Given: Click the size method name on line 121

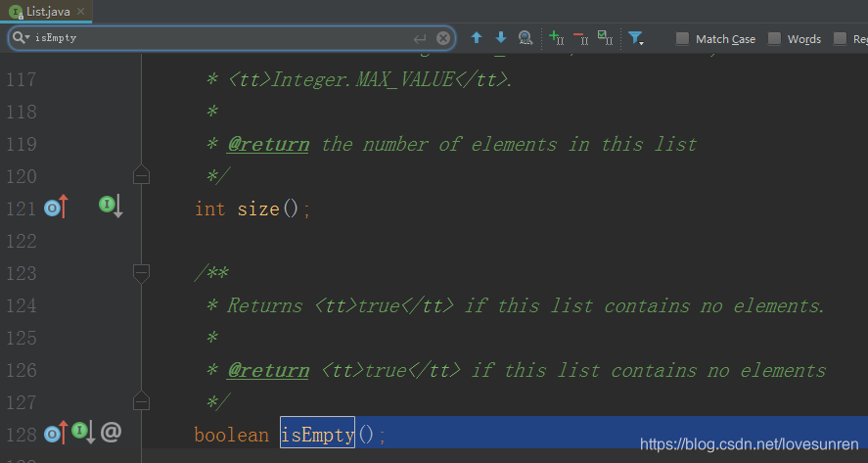Looking at the screenshot, I should click(x=258, y=209).
